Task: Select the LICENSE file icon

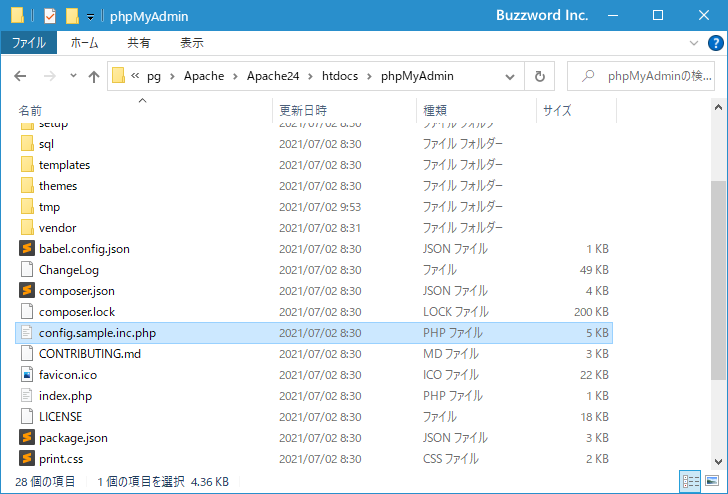Action: tap(27, 416)
